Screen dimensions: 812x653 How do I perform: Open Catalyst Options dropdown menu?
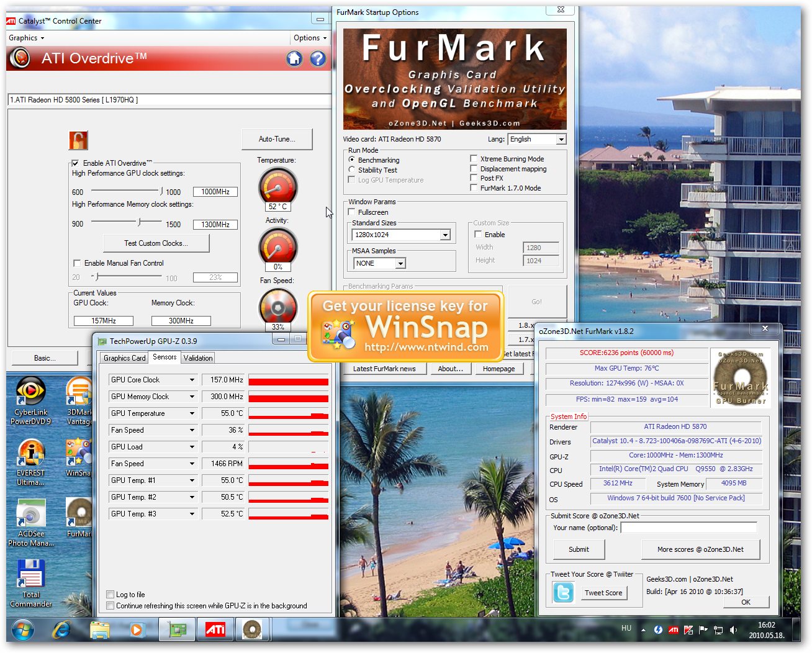[x=310, y=38]
